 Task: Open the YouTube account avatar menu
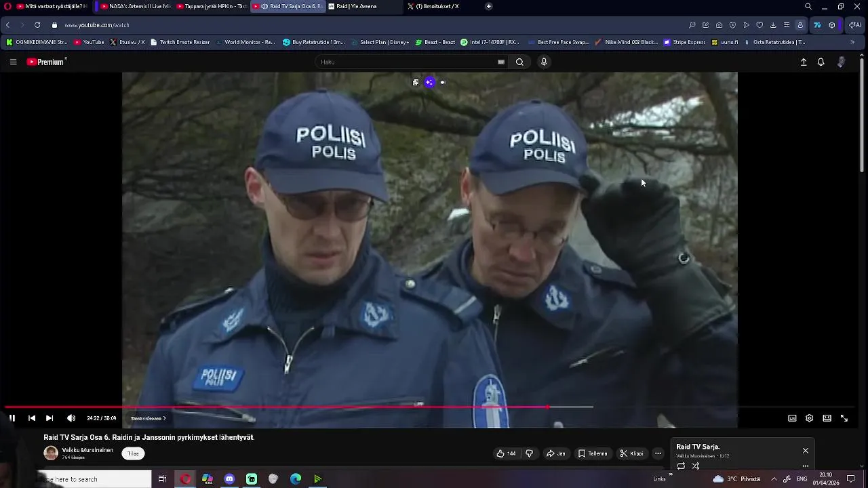842,62
